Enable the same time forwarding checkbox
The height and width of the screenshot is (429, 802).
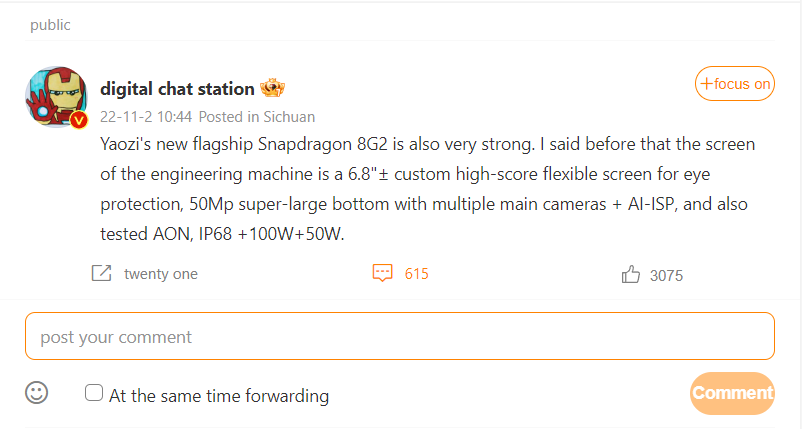tap(94, 393)
